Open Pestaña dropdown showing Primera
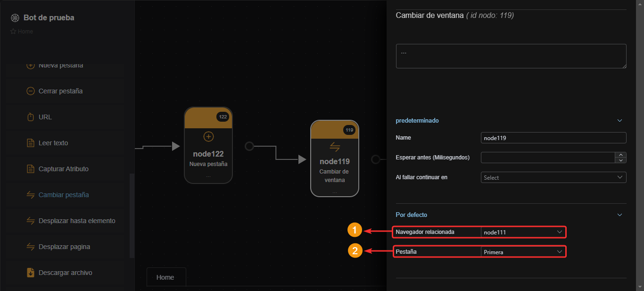Viewport: 644px width, 291px height. [x=523, y=252]
